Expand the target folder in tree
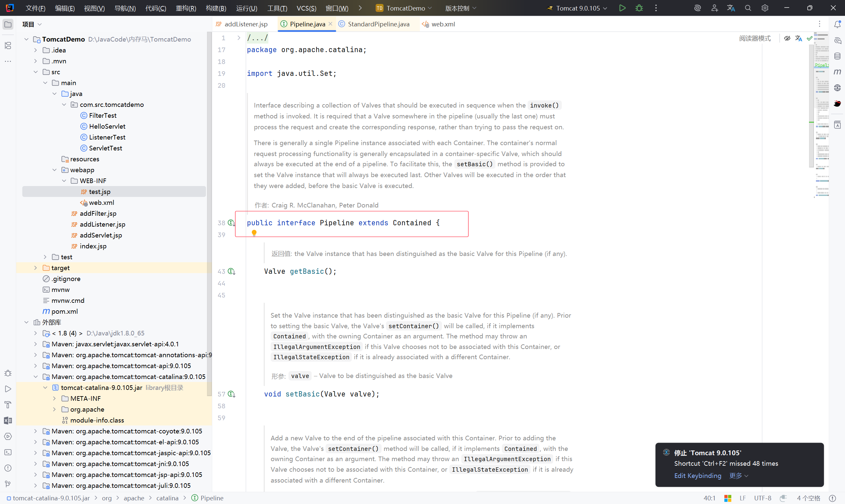845x504 pixels. pos(35,268)
